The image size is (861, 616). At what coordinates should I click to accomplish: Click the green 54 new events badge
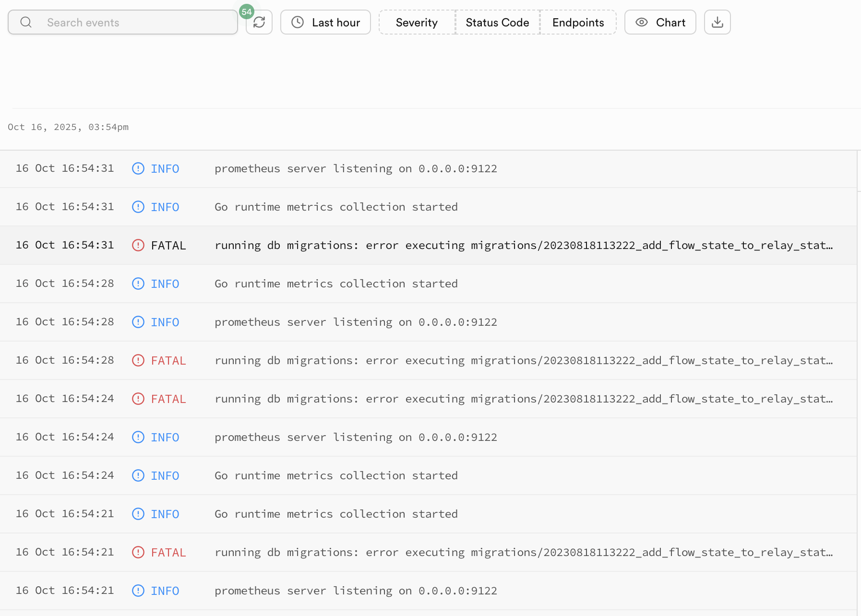click(x=247, y=12)
